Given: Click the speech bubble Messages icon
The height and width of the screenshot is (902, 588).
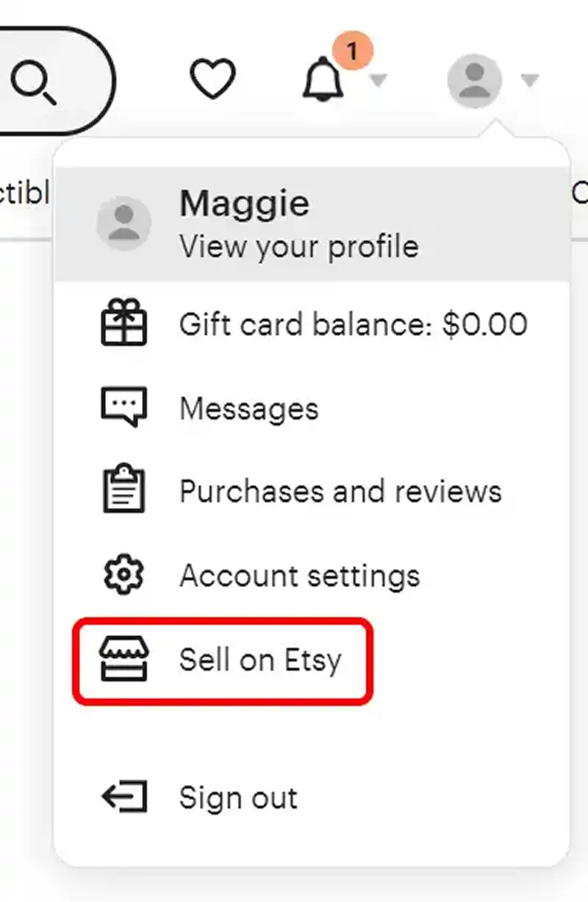Looking at the screenshot, I should 125,405.
